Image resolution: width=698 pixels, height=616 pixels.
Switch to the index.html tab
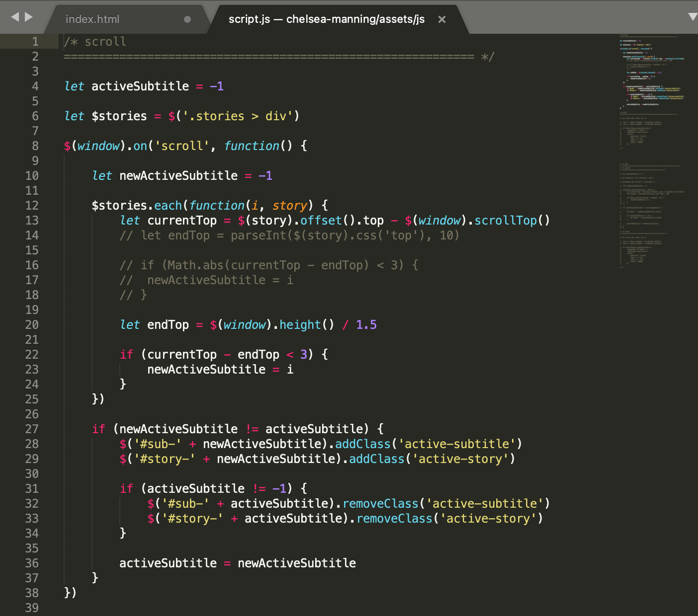pos(92,19)
